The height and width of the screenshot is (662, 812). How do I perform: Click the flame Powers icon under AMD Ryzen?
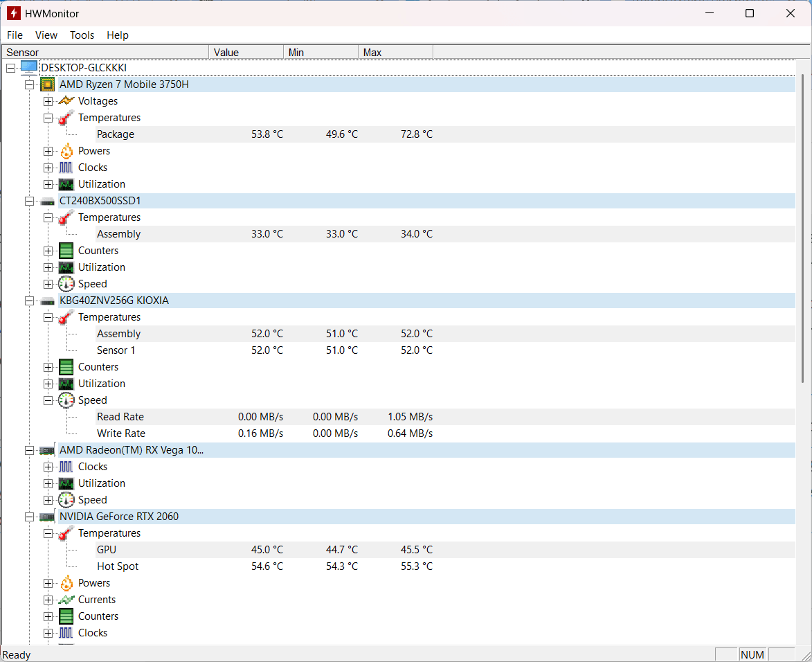(x=66, y=151)
